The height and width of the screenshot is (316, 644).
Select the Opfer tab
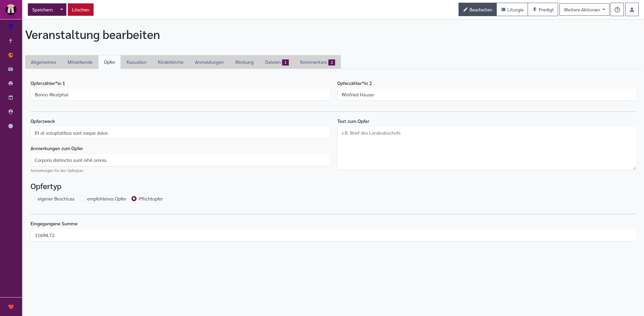click(x=109, y=62)
